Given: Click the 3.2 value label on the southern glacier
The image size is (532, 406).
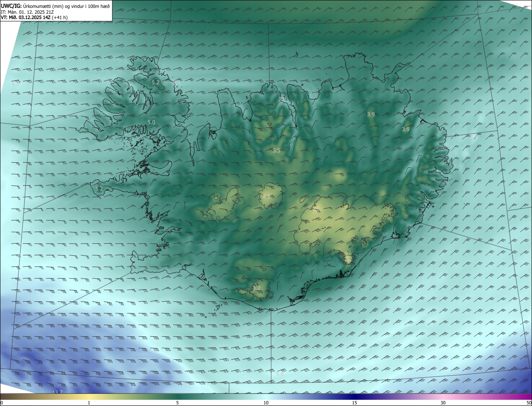Looking at the screenshot, I should coord(256,288).
